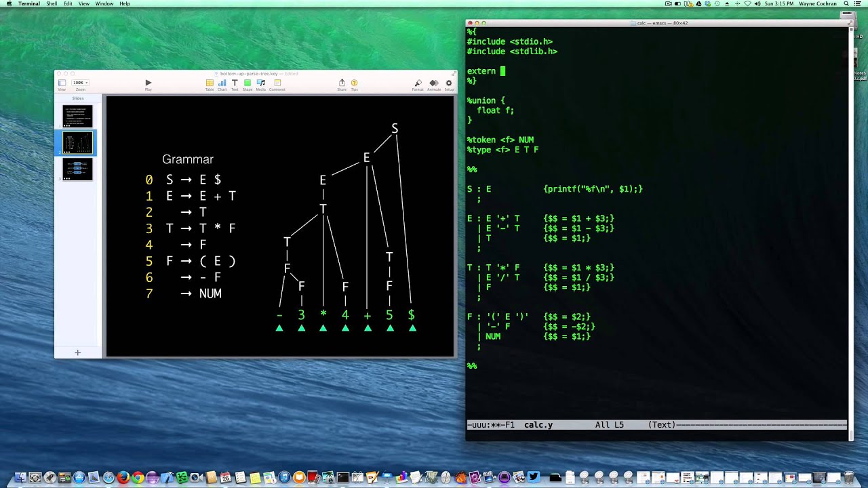Open the Terminal application menu
Image resolution: width=868 pixels, height=488 pixels.
coord(29,4)
